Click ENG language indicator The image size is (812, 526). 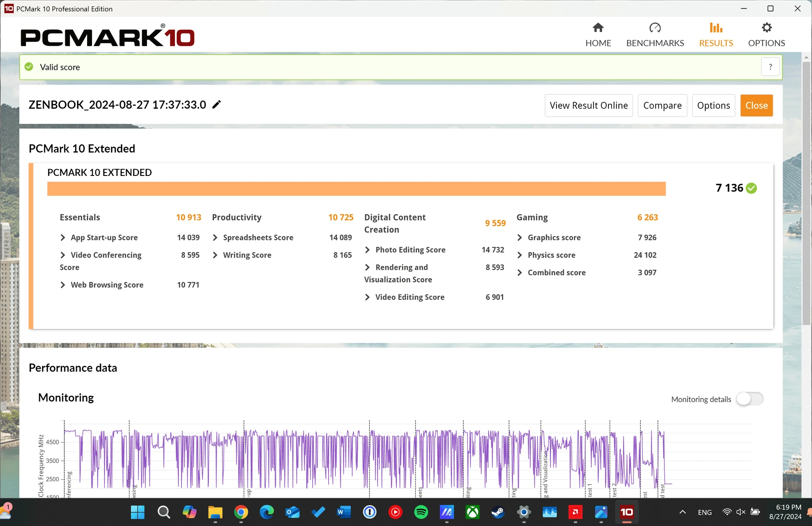[705, 512]
